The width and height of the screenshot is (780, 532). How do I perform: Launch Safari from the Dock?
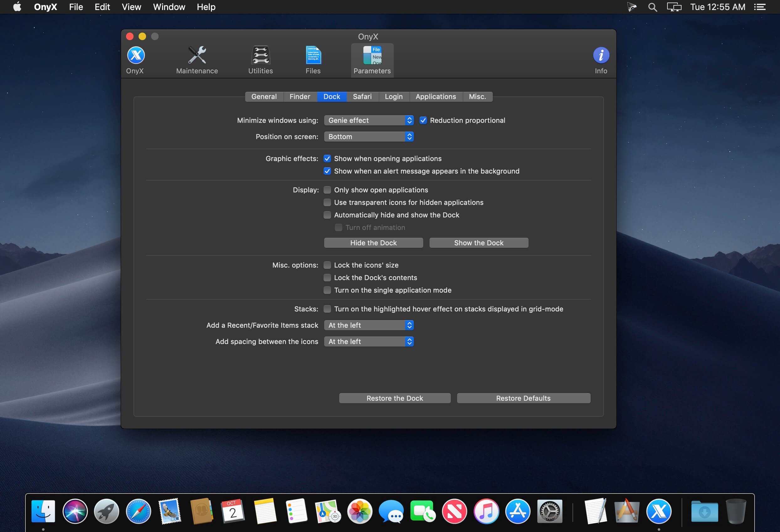(138, 511)
